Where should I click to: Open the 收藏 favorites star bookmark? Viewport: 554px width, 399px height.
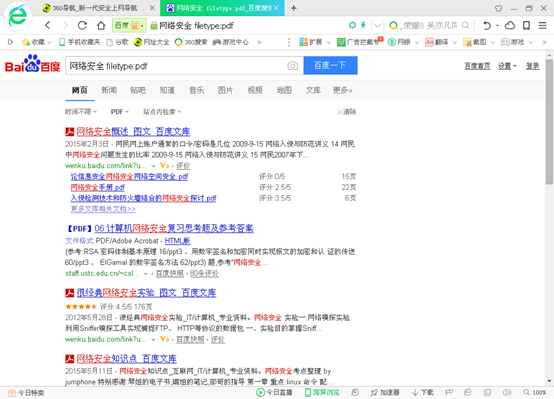[36, 42]
